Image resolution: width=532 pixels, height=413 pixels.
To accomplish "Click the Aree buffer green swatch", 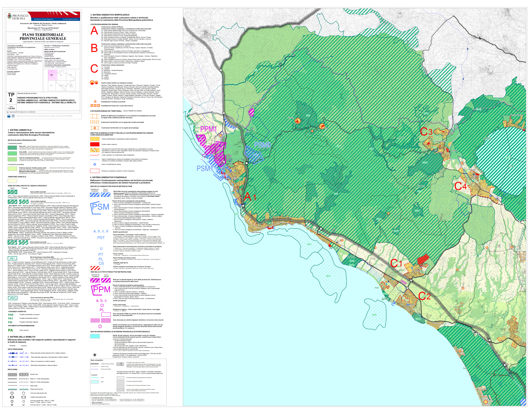I will click(12, 153).
